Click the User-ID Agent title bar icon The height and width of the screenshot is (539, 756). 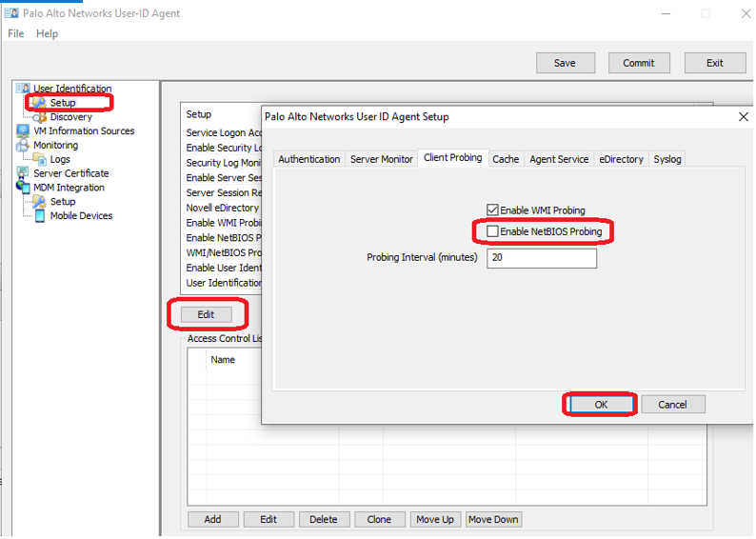[11, 13]
